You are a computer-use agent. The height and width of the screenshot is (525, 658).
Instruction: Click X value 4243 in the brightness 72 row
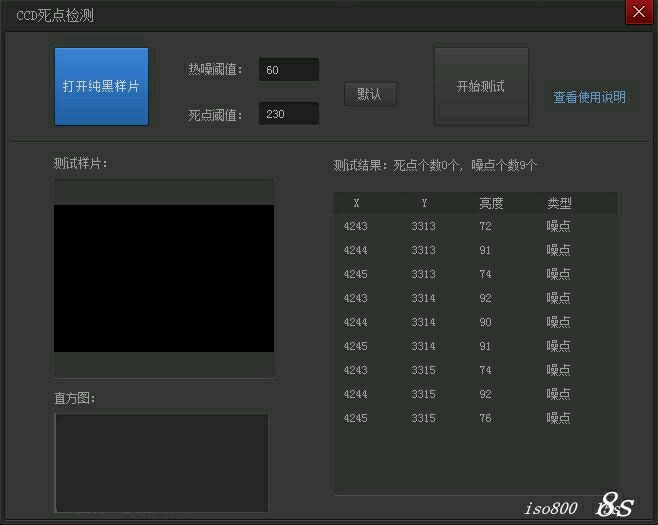pos(355,226)
